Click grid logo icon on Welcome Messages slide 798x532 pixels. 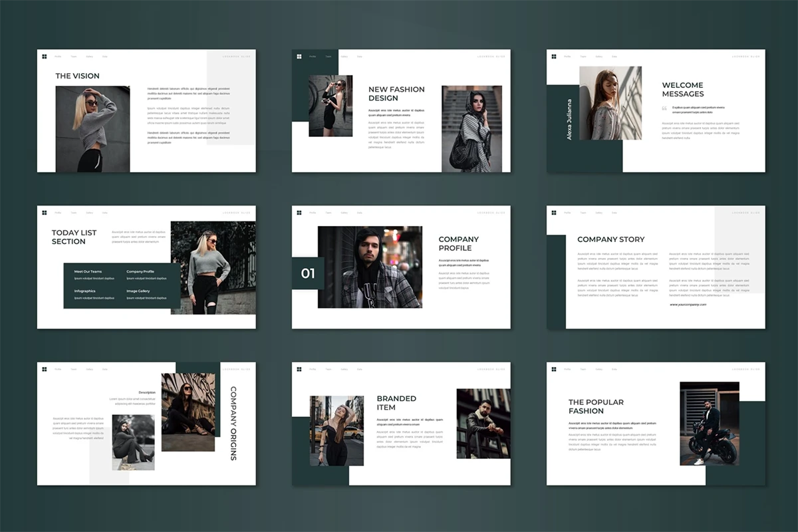tap(554, 57)
